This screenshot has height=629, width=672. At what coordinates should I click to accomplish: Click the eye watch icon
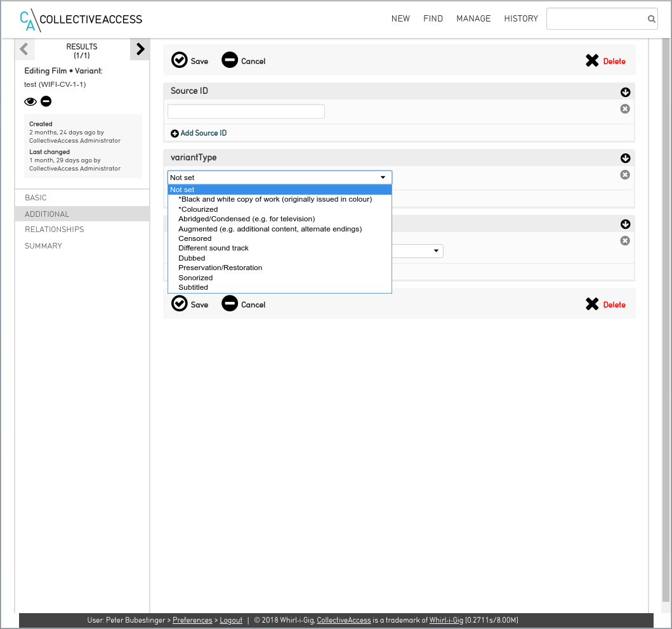(x=30, y=101)
